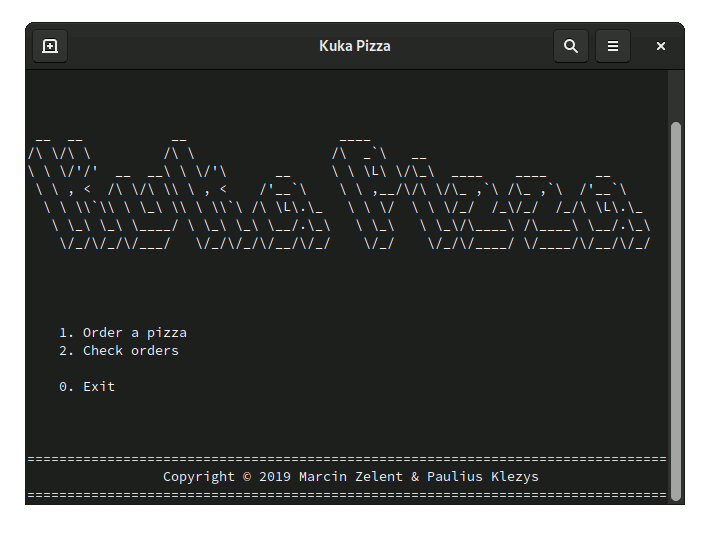Open a new terminal tab
This screenshot has height=533, width=710.
pos(50,46)
